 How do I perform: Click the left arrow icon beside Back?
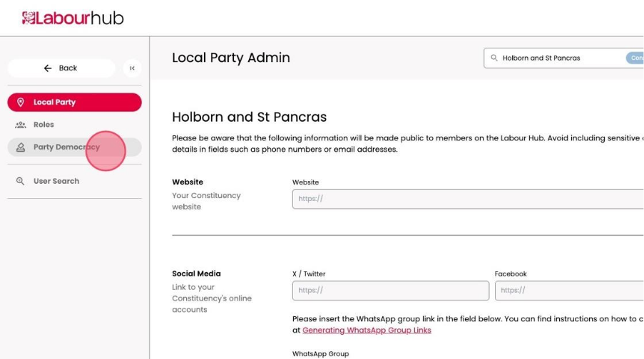tap(48, 68)
